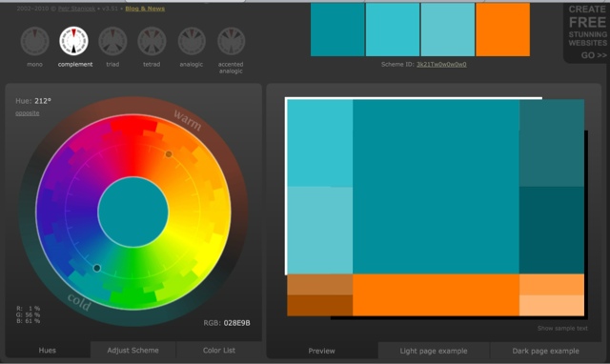Click the brown-orange preview block
Viewport: 610px width, 364px height.
pos(320,285)
